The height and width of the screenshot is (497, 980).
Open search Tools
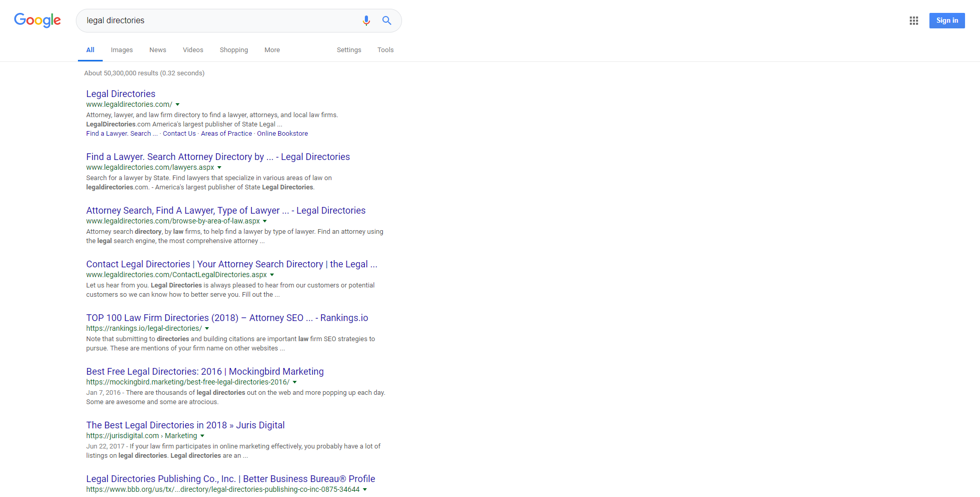pos(385,50)
